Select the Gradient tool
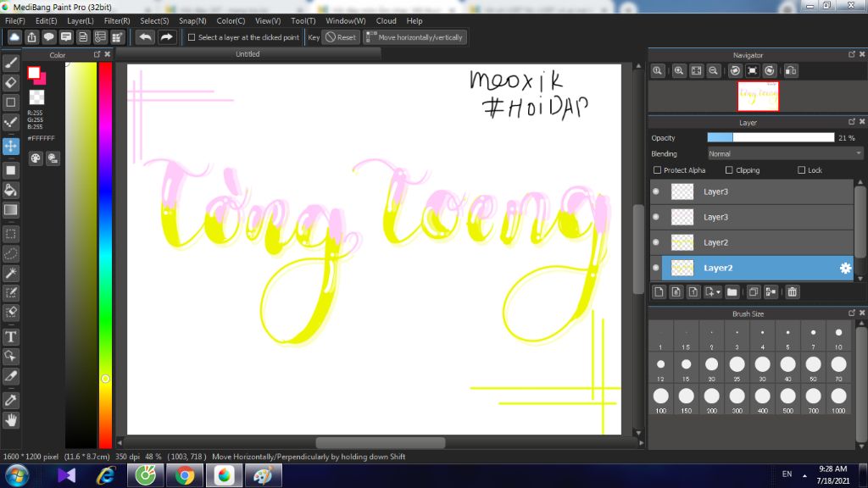This screenshot has width=868, height=488. click(x=10, y=210)
